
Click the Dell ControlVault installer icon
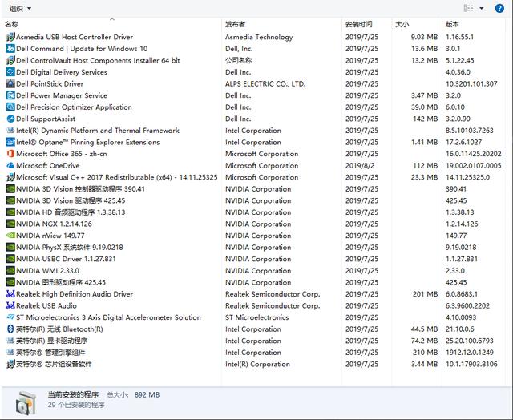click(10, 60)
